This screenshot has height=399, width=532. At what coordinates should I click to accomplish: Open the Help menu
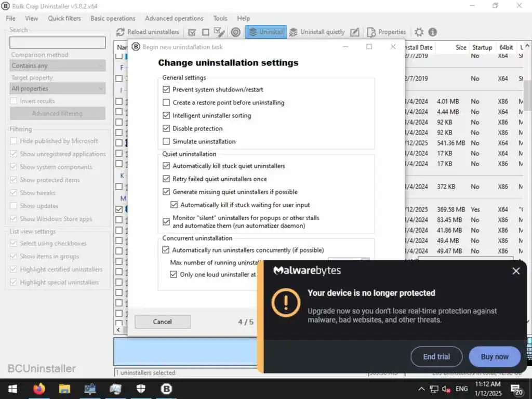tap(244, 18)
